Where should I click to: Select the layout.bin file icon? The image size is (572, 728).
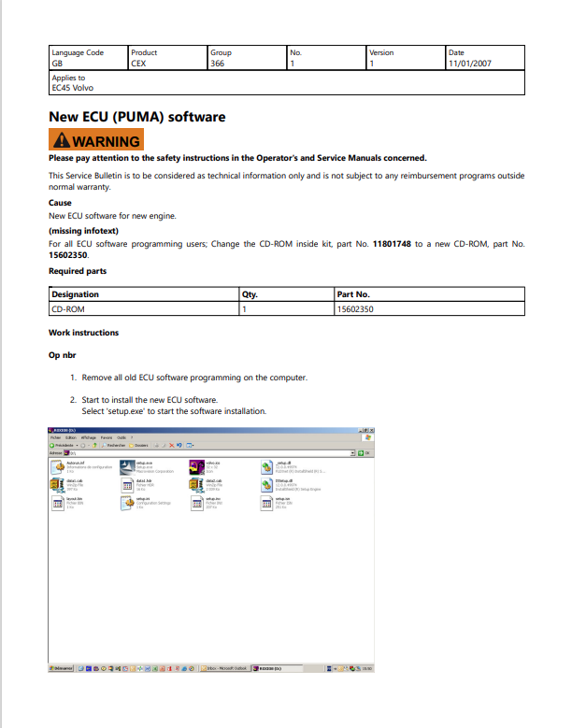[58, 503]
